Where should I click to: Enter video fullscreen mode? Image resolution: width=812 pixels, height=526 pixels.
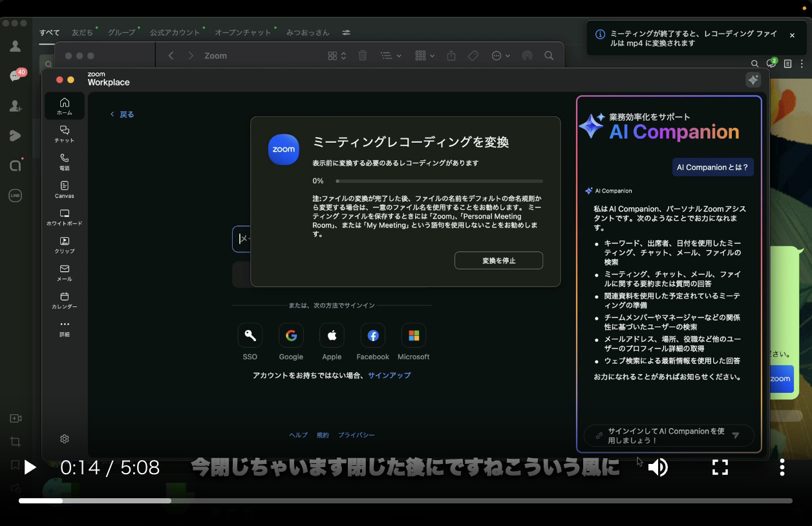[x=720, y=467]
